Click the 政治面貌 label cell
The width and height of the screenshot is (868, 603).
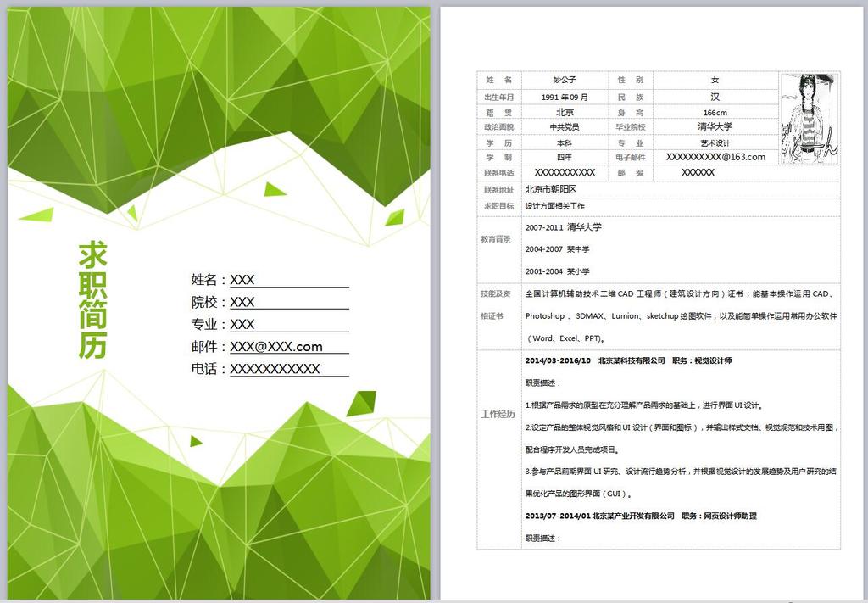click(498, 127)
